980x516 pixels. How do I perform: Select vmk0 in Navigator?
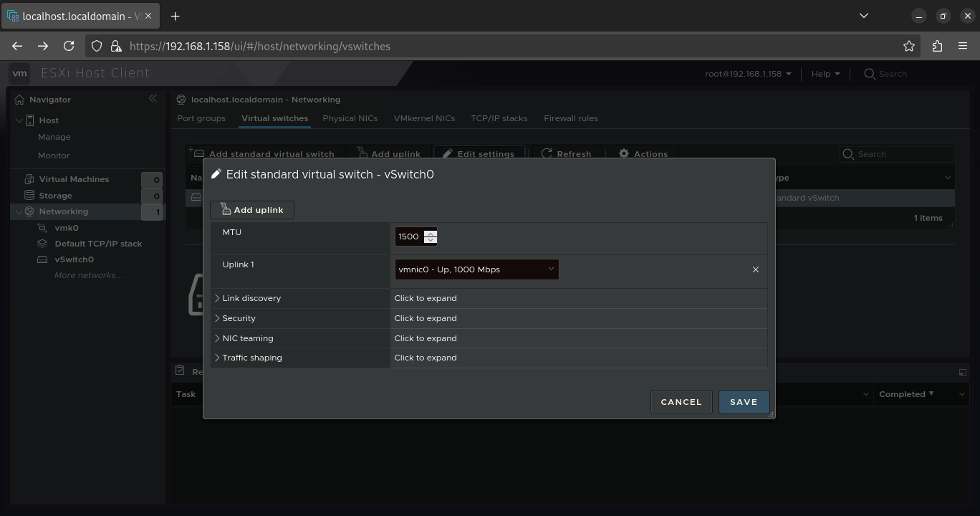coord(67,228)
